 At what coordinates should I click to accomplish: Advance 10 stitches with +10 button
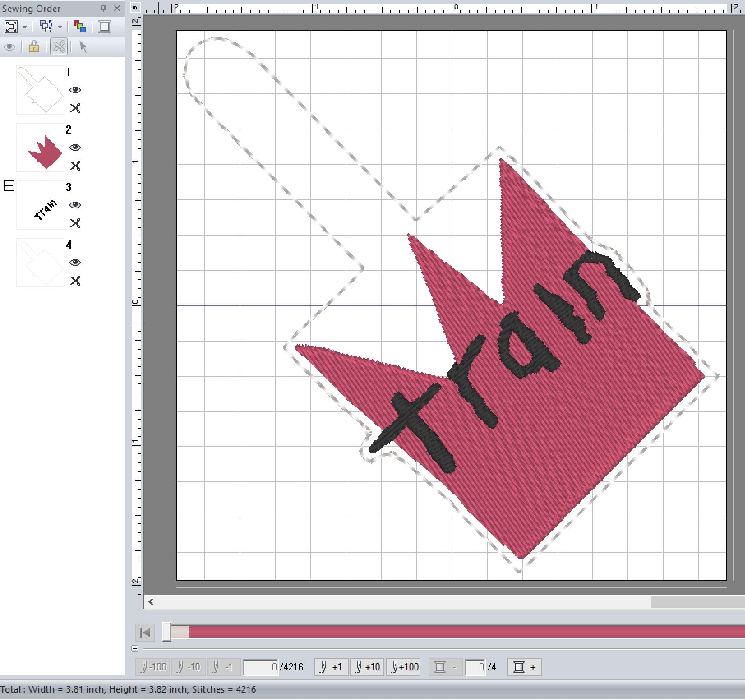(367, 667)
